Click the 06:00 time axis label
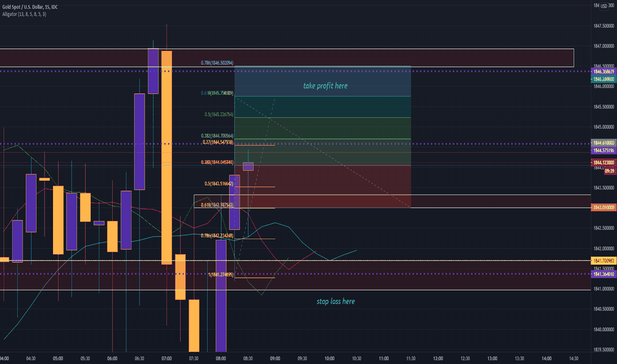The image size is (617, 364). click(112, 359)
